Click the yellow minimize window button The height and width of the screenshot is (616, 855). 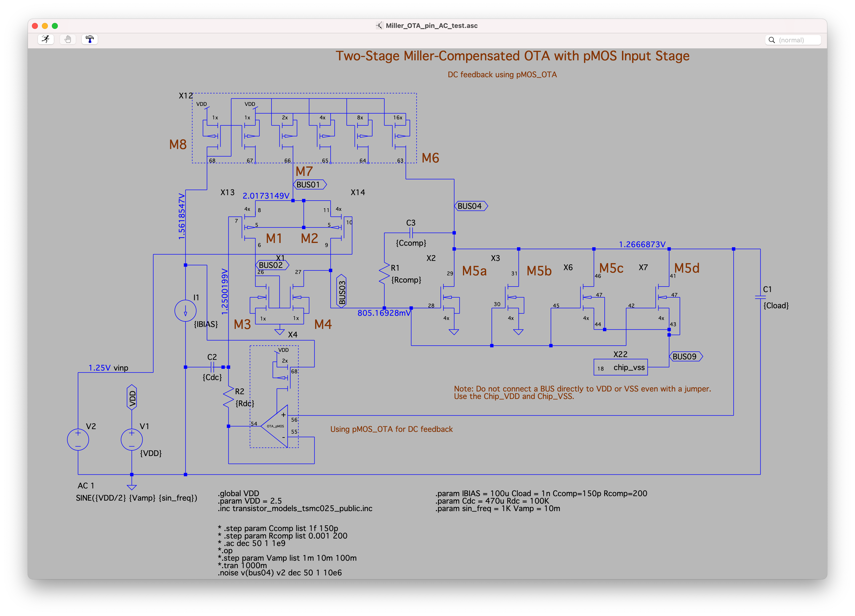pos(45,26)
